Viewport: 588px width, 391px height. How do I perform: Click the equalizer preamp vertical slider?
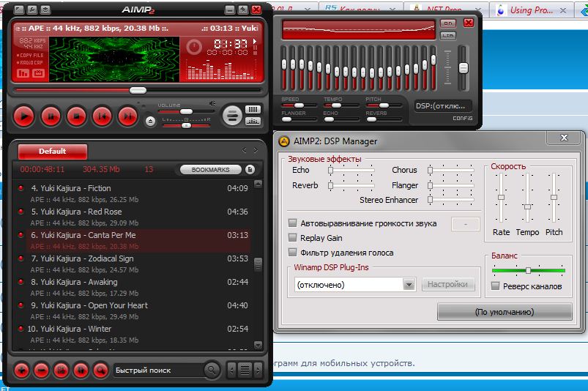(x=464, y=68)
